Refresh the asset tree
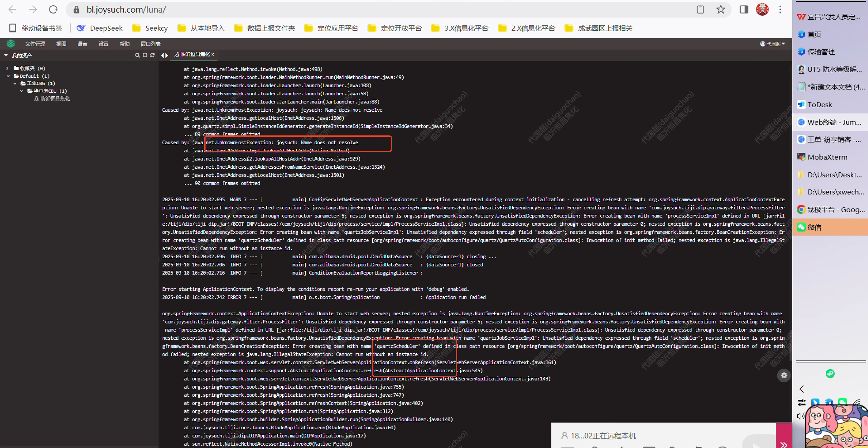The image size is (868, 448). pyautogui.click(x=152, y=55)
